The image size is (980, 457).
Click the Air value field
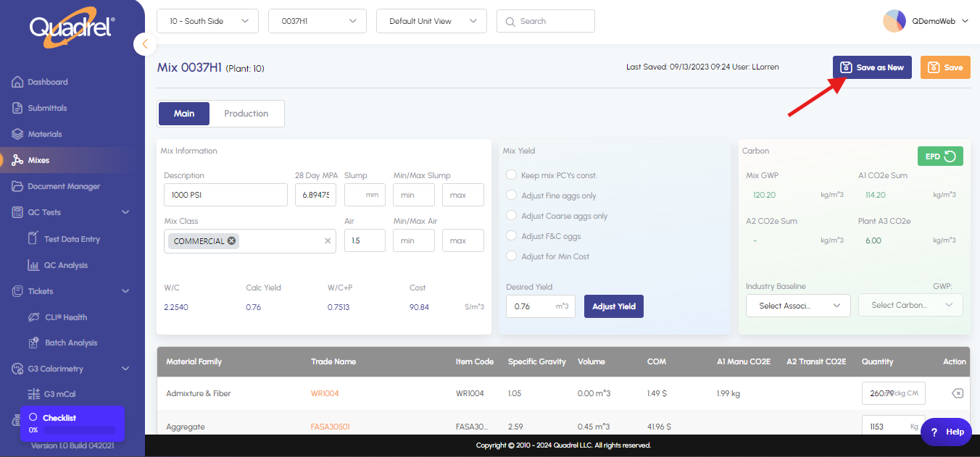[365, 240]
